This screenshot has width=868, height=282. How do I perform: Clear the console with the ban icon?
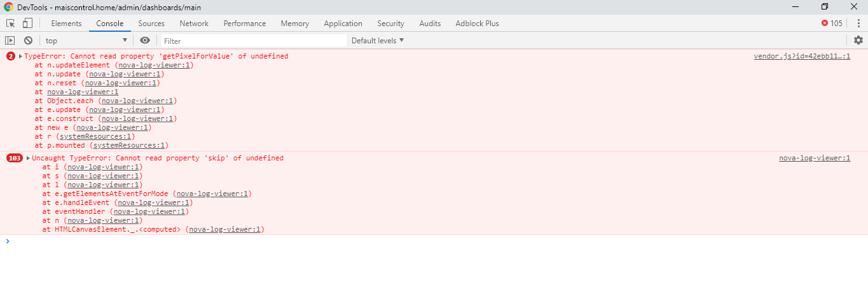[x=28, y=40]
